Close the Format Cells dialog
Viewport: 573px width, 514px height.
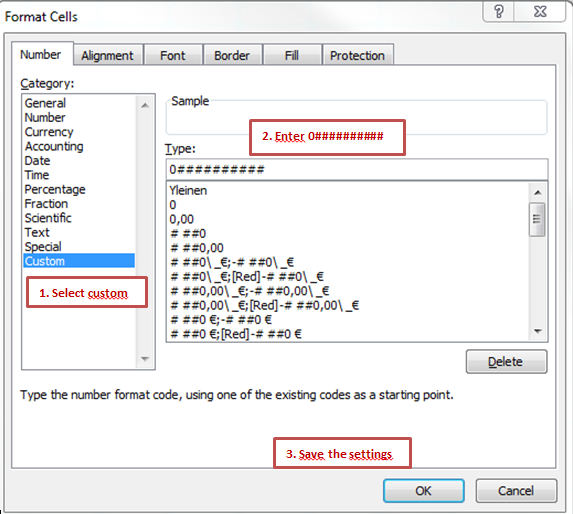pyautogui.click(x=540, y=12)
